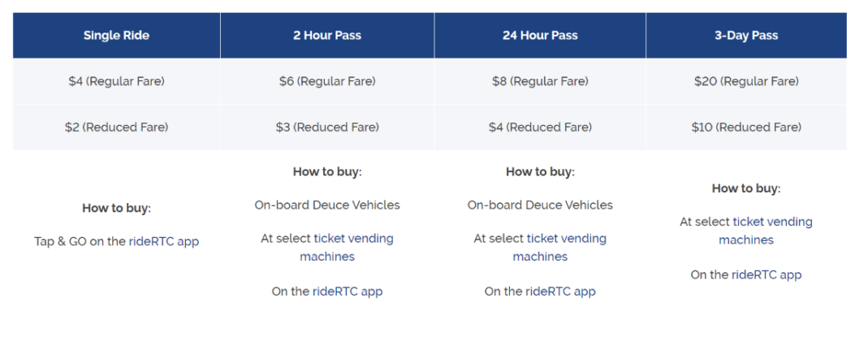Click the $2 (Reduced Fare) cell
Viewport: 868px width, 341px height.
[116, 127]
